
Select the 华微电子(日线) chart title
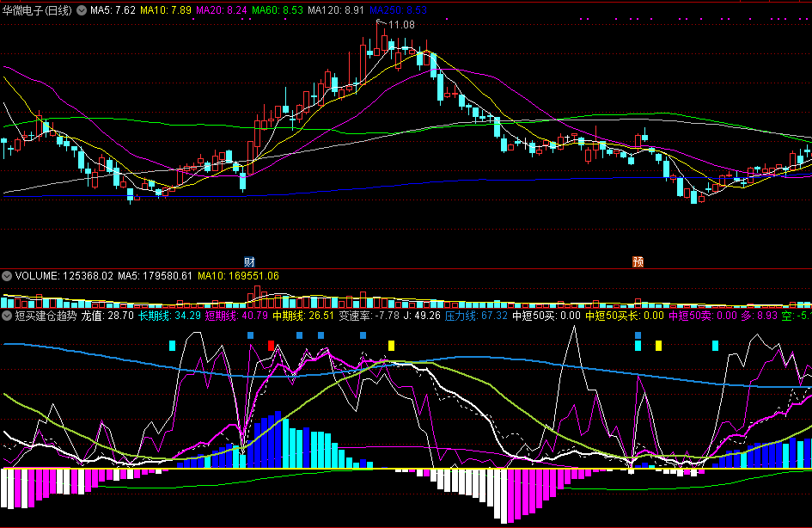[37, 10]
